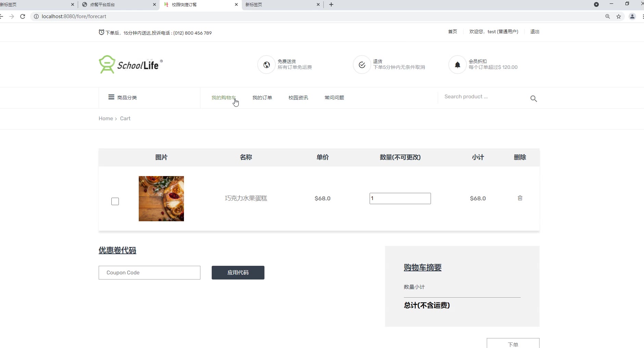Click the 会员折扣 feature text
Image resolution: width=644 pixels, height=348 pixels.
[x=478, y=61]
